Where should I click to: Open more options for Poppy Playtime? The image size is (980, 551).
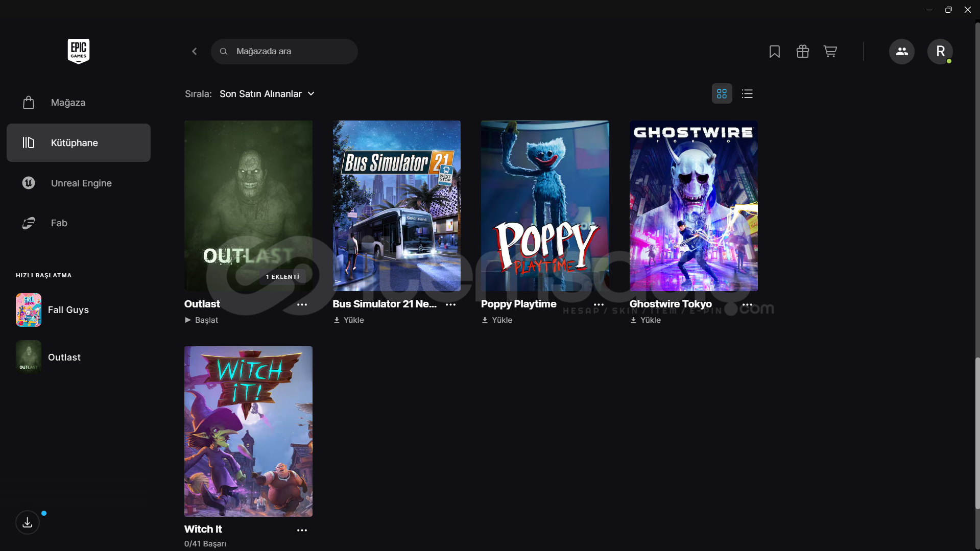click(599, 305)
